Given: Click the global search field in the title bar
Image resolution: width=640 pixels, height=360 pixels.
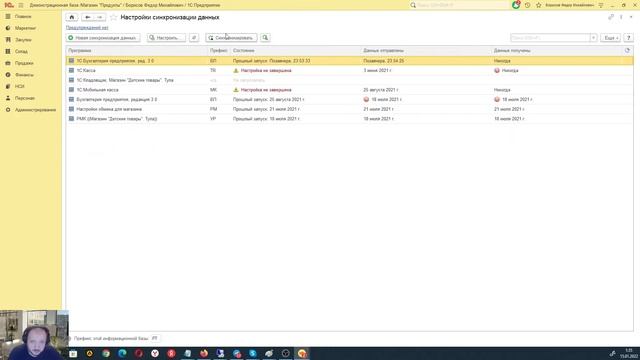Looking at the screenshot, I should (x=459, y=5).
